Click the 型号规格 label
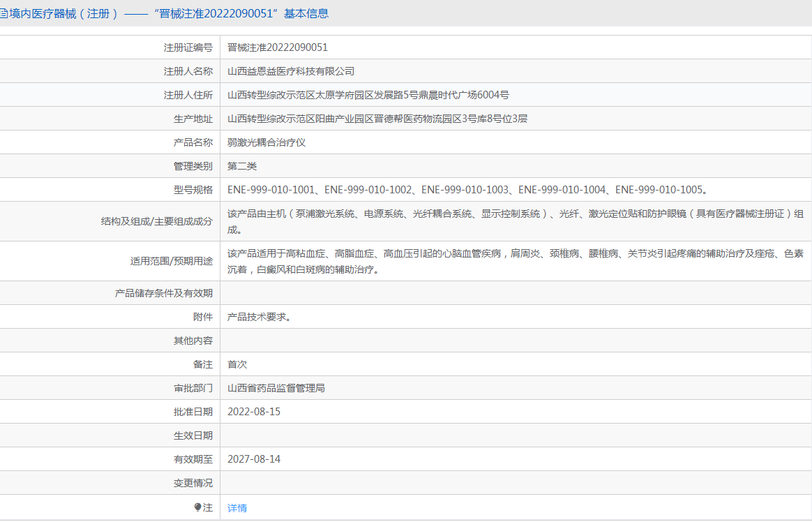Screen dimensions: 812x522 [x=193, y=190]
